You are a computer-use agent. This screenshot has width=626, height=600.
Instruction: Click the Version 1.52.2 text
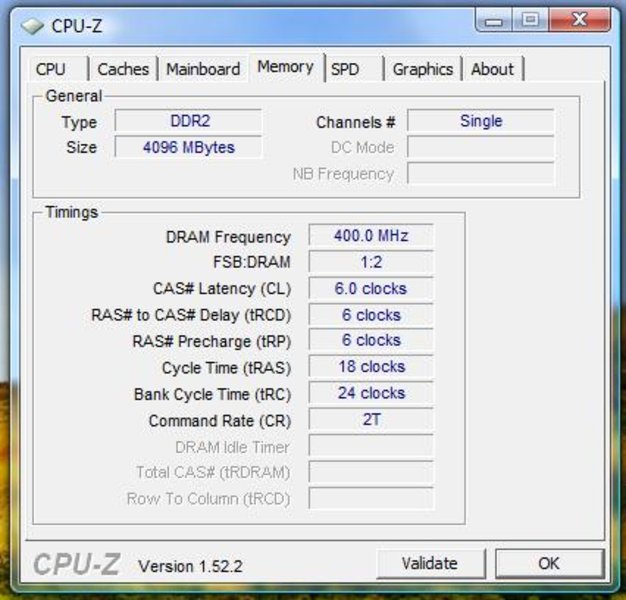tap(190, 566)
